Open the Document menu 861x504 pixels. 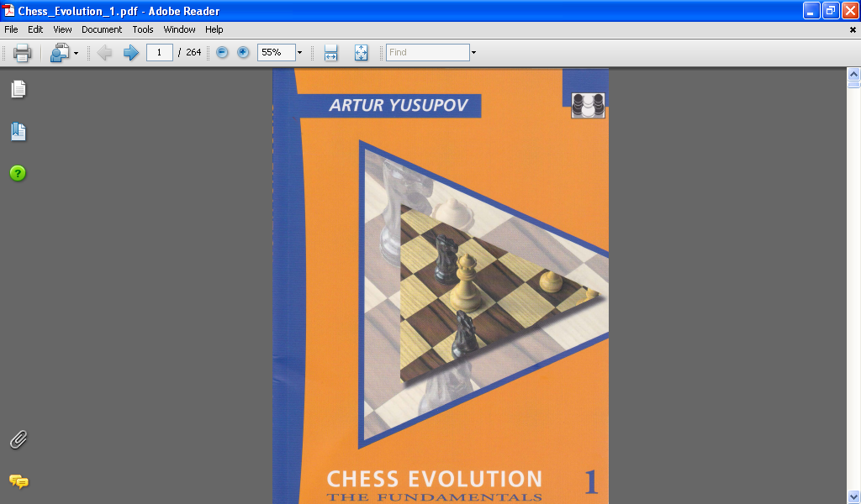pyautogui.click(x=102, y=29)
